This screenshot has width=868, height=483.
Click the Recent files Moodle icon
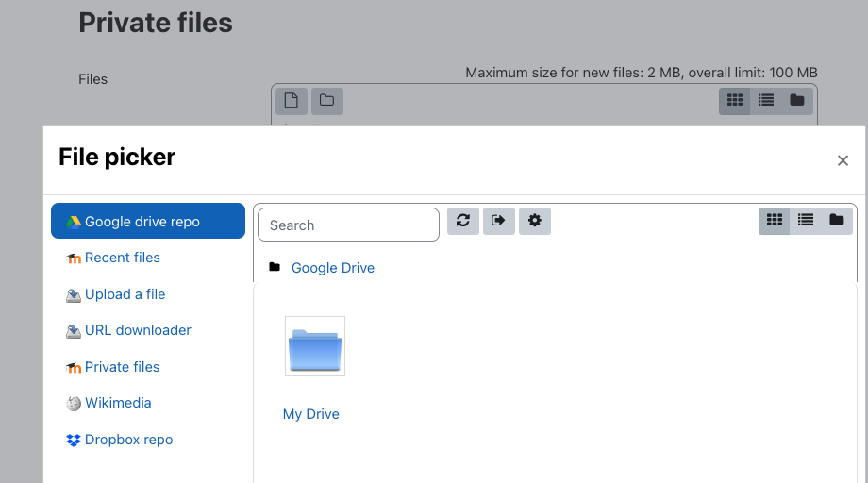pos(74,258)
